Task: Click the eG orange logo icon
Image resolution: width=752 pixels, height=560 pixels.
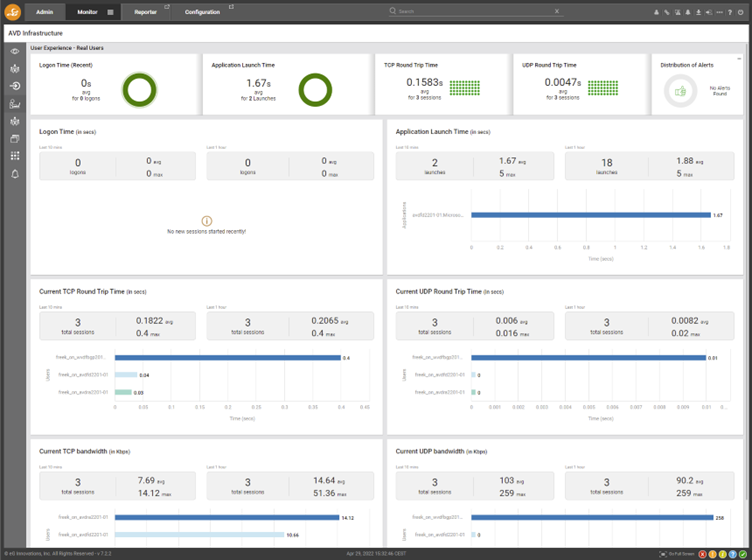Action: pos(13,12)
